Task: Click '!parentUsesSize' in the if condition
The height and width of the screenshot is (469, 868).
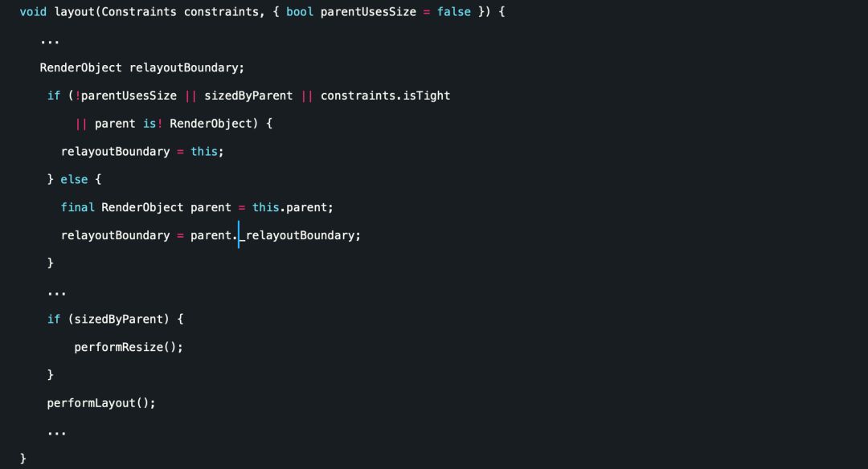Action: (x=125, y=96)
